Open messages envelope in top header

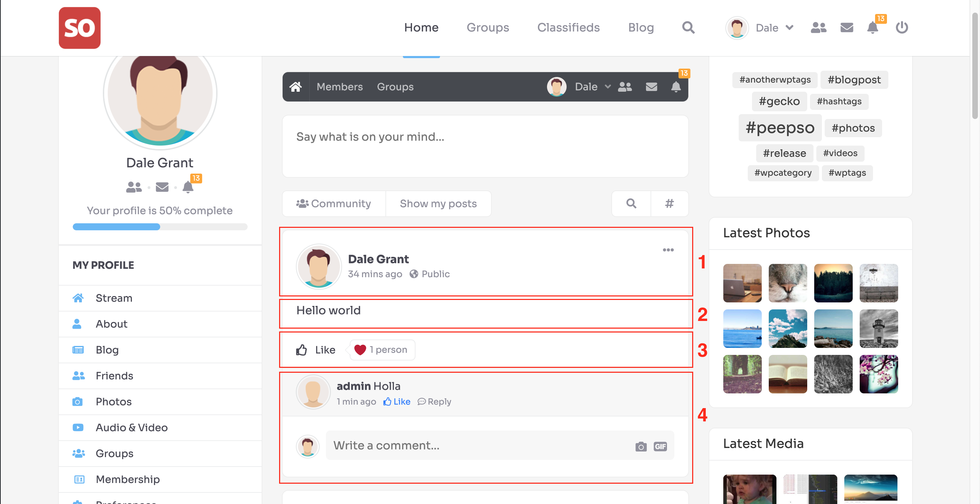846,27
